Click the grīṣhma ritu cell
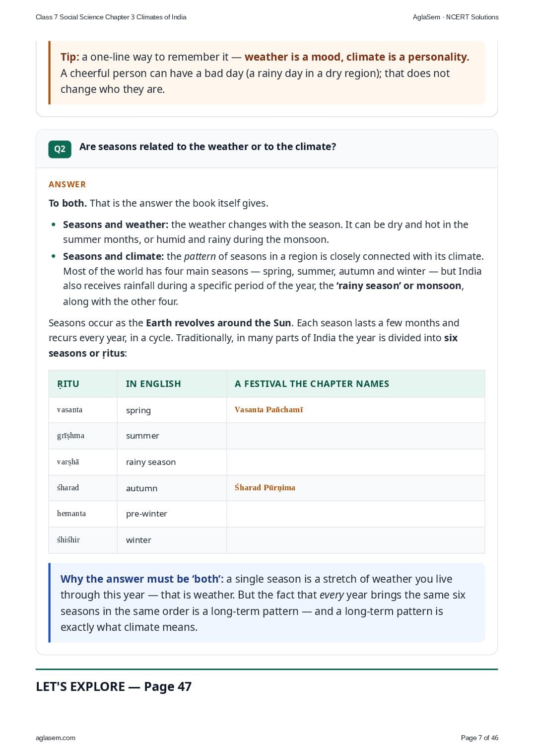 tap(83, 436)
